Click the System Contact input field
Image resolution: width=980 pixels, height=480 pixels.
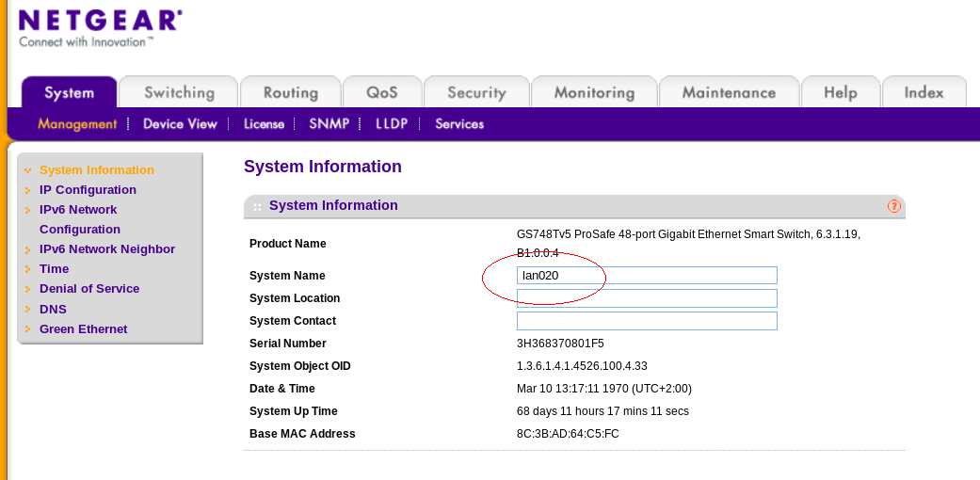click(x=647, y=321)
